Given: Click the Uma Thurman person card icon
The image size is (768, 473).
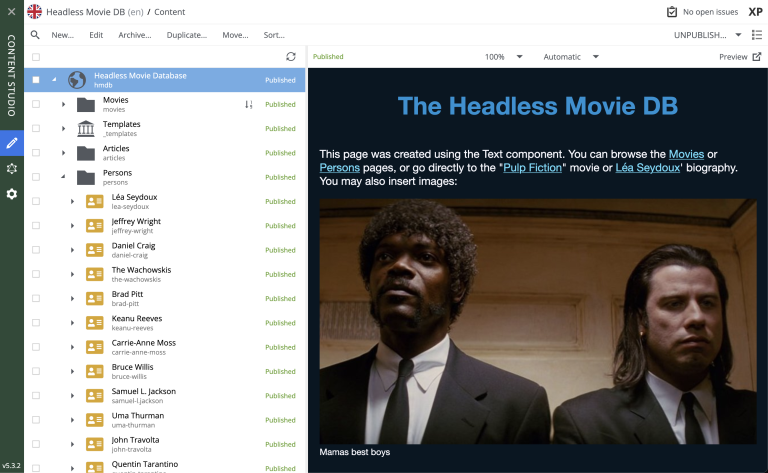Looking at the screenshot, I should pyautogui.click(x=95, y=420).
